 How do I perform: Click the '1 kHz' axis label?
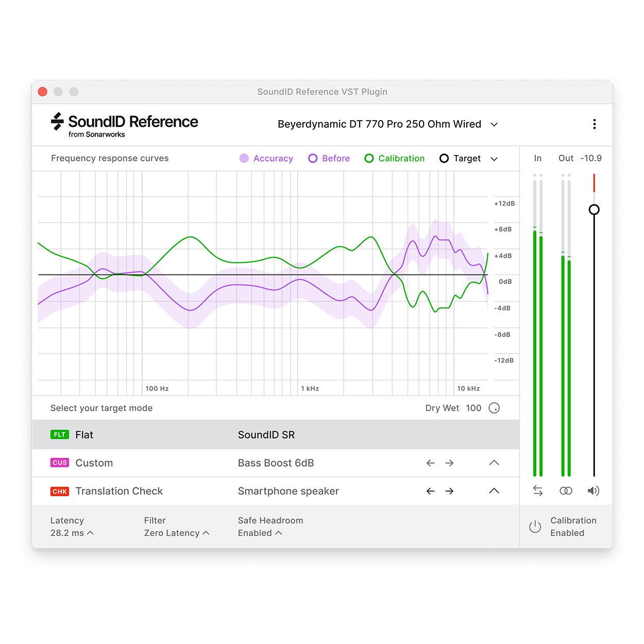click(310, 388)
